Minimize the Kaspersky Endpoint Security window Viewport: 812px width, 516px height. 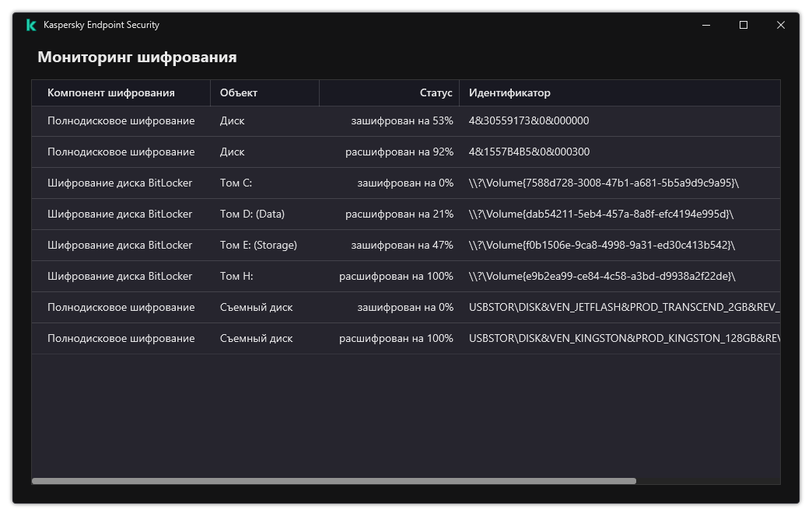pos(706,25)
